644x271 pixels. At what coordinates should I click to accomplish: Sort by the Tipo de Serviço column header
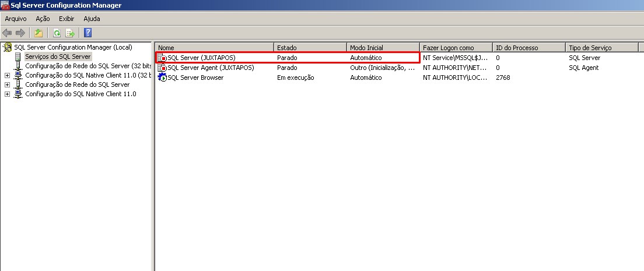602,48
